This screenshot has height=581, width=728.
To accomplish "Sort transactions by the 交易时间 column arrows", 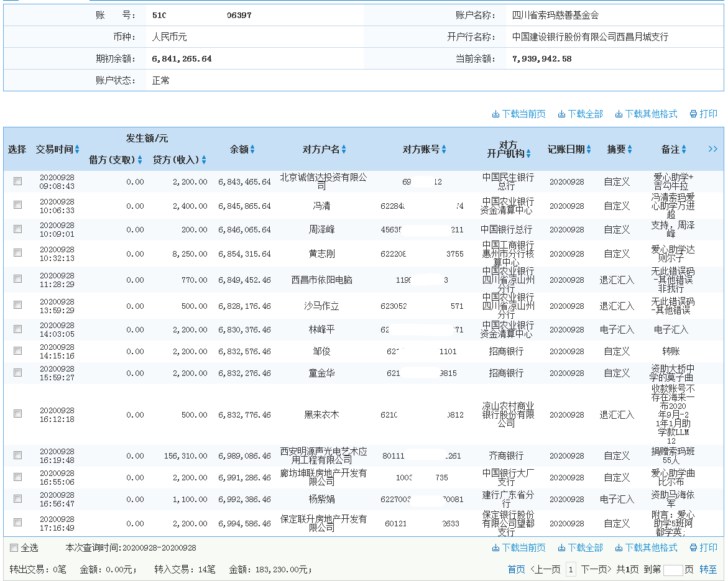I will [x=78, y=149].
